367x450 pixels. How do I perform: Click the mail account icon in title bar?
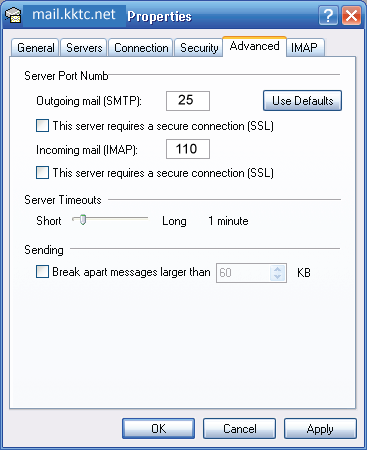tap(13, 15)
